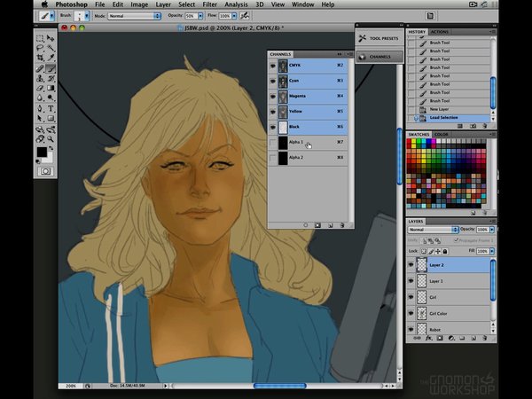The image size is (532, 399).
Task: Hide the Magenta channel
Action: click(273, 97)
